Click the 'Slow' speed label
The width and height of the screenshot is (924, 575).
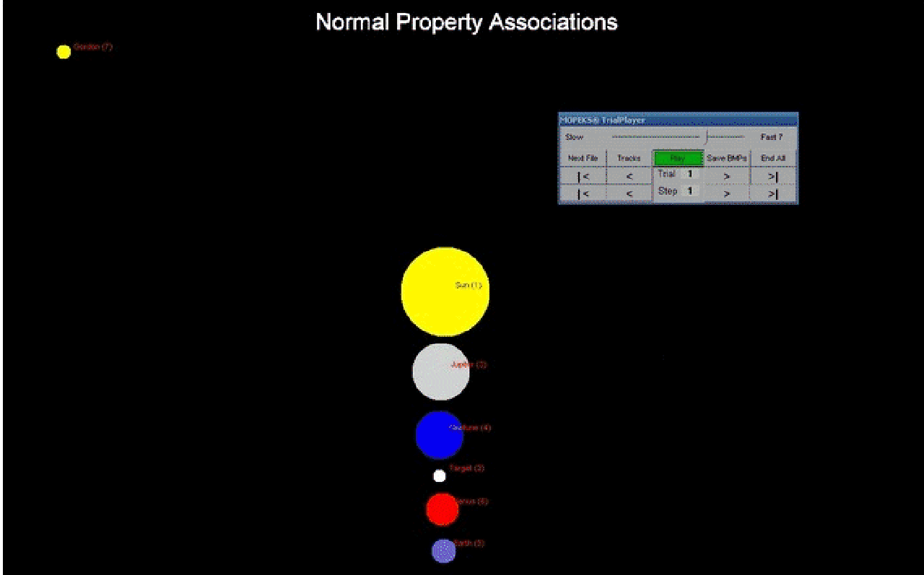[x=575, y=137]
